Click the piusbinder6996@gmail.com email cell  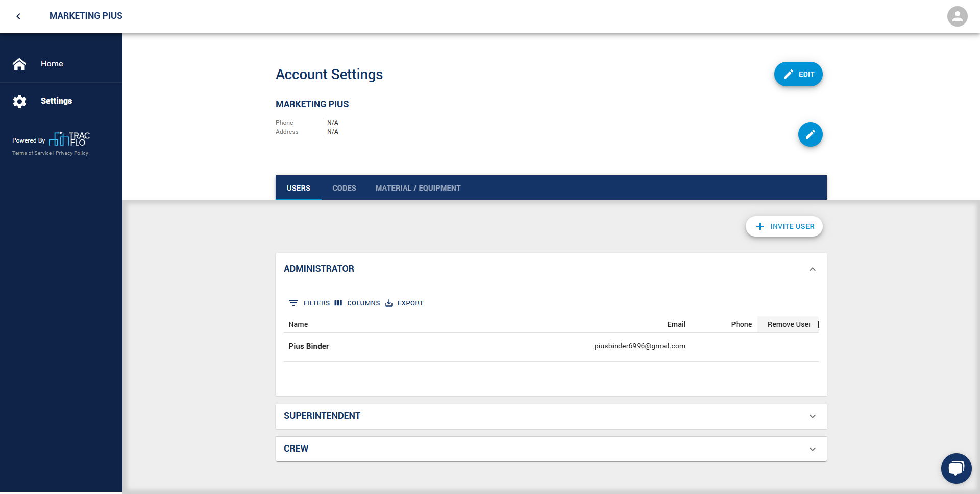[640, 346]
